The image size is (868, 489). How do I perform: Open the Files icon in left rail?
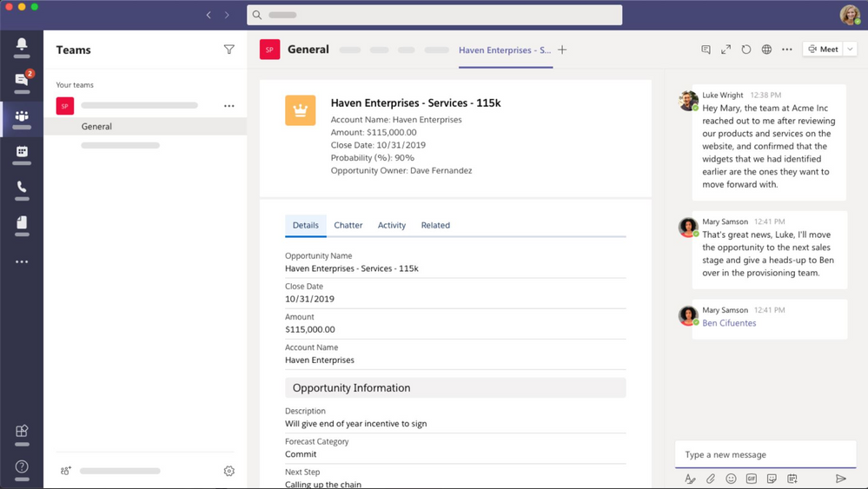22,223
